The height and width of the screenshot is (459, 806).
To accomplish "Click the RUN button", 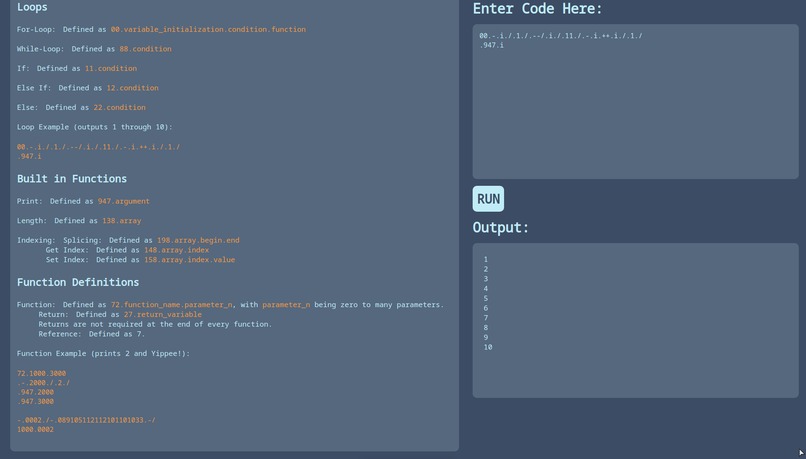I will point(488,199).
